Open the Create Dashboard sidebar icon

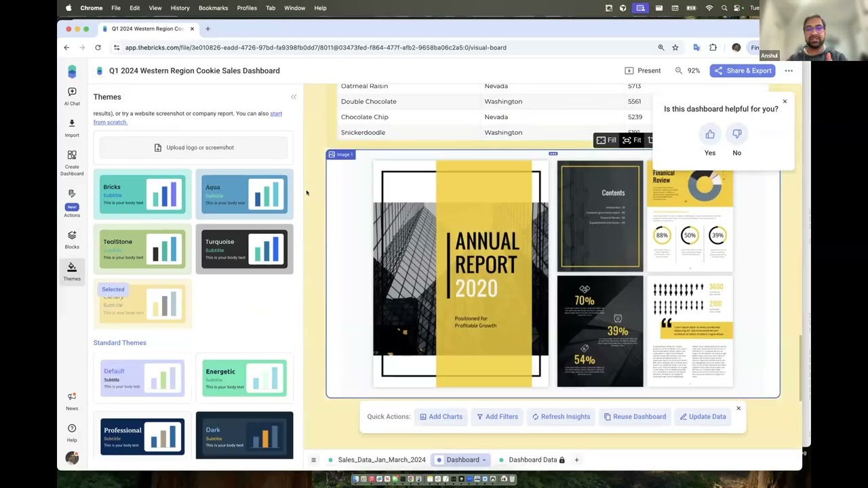pos(72,155)
